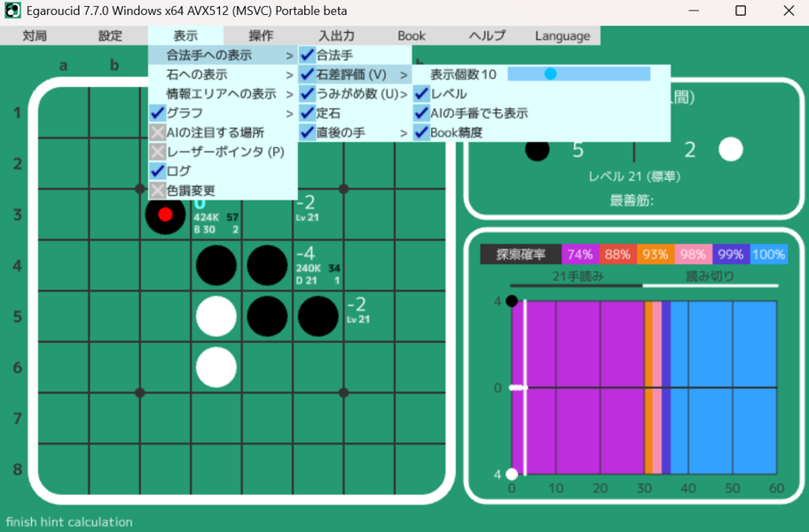Enable the レーザーポインタ (P) option
The height and width of the screenshot is (532, 809).
click(158, 153)
